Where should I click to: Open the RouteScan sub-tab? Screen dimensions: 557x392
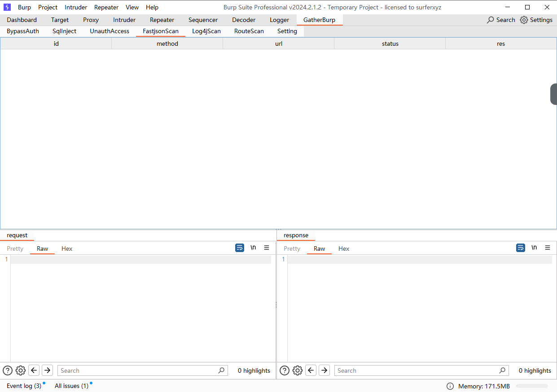[249, 31]
